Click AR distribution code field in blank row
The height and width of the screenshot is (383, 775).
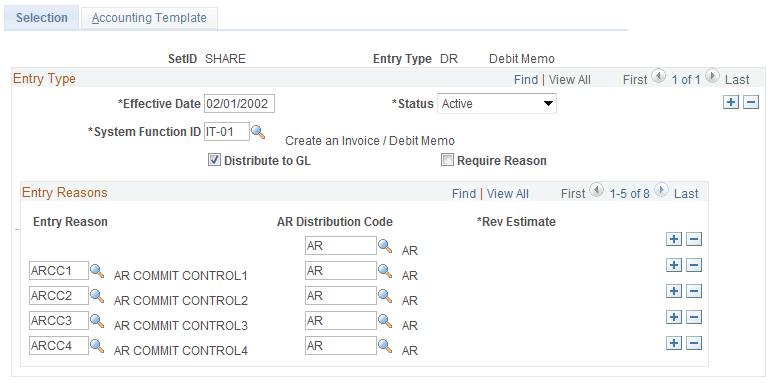[341, 246]
